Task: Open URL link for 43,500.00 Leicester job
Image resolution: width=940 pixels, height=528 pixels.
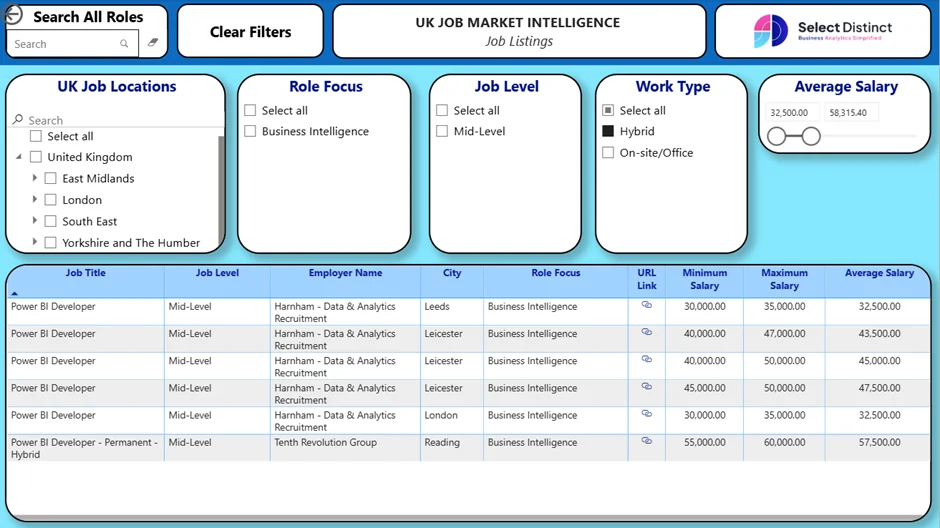Action: [x=646, y=332]
